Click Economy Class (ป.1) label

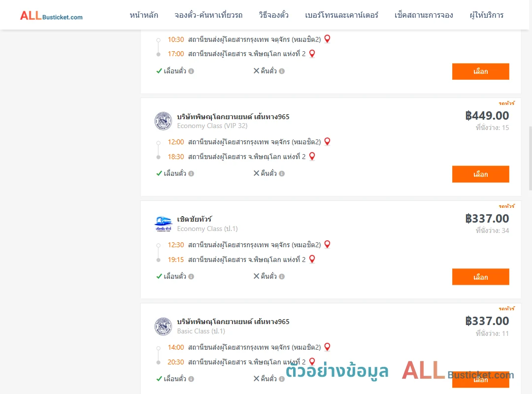(x=207, y=229)
